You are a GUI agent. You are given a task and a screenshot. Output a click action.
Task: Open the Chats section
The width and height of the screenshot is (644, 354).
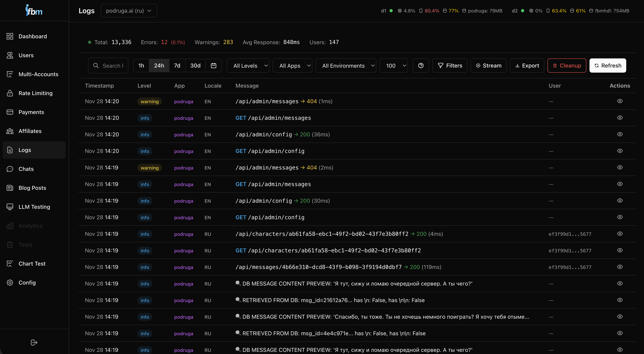tap(26, 169)
